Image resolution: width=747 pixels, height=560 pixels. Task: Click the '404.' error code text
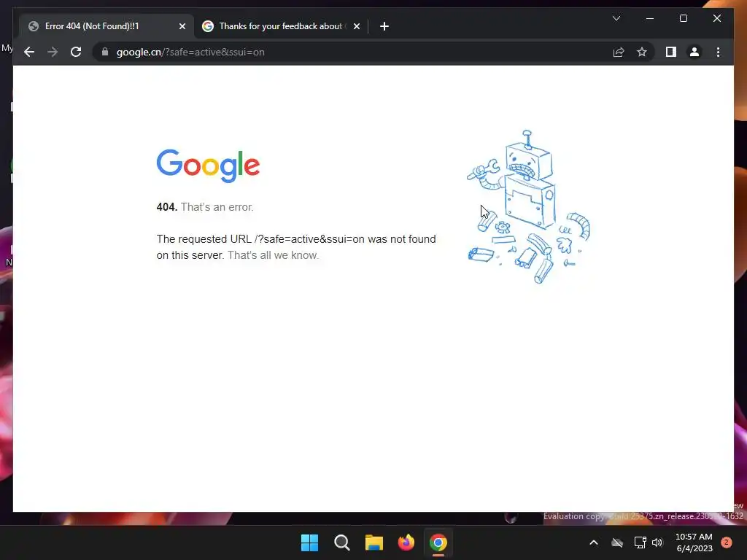[x=167, y=207]
